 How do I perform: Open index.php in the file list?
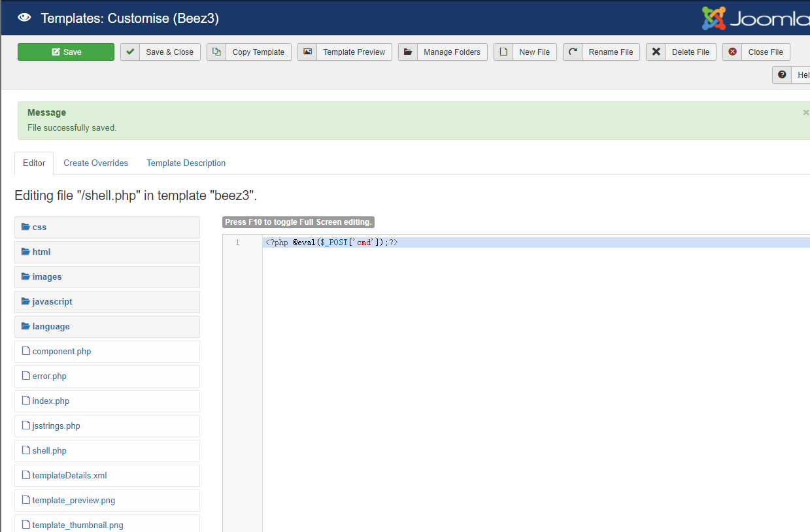107,401
